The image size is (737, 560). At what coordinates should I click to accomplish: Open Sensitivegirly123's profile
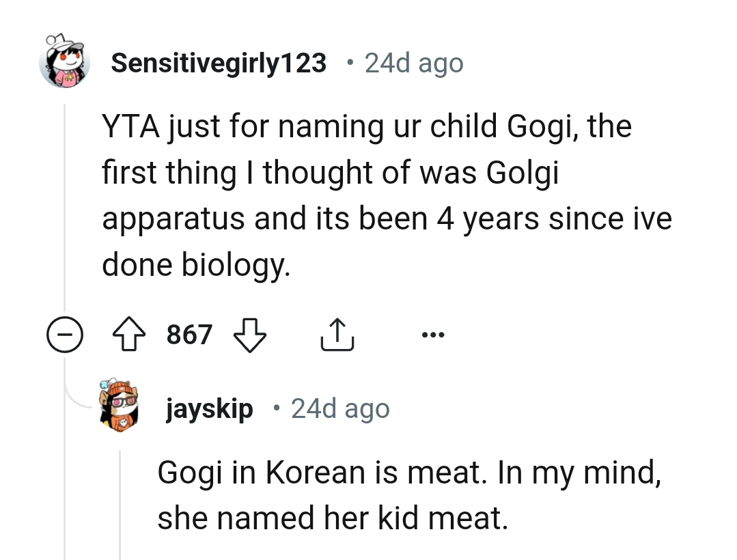click(219, 62)
